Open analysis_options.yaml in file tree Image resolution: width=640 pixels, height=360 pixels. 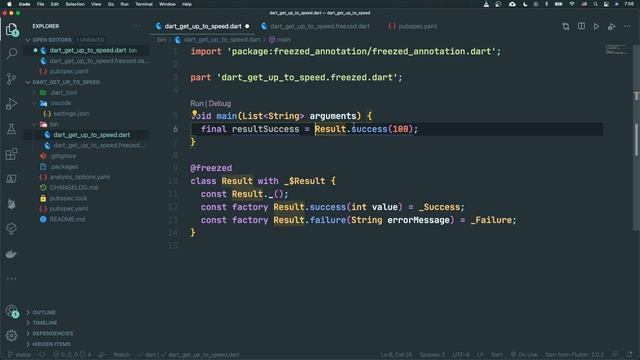click(80, 177)
